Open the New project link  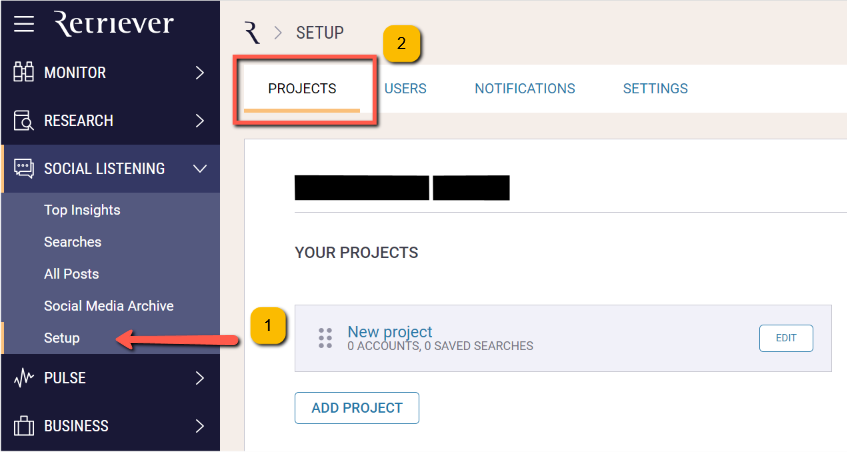coord(389,332)
